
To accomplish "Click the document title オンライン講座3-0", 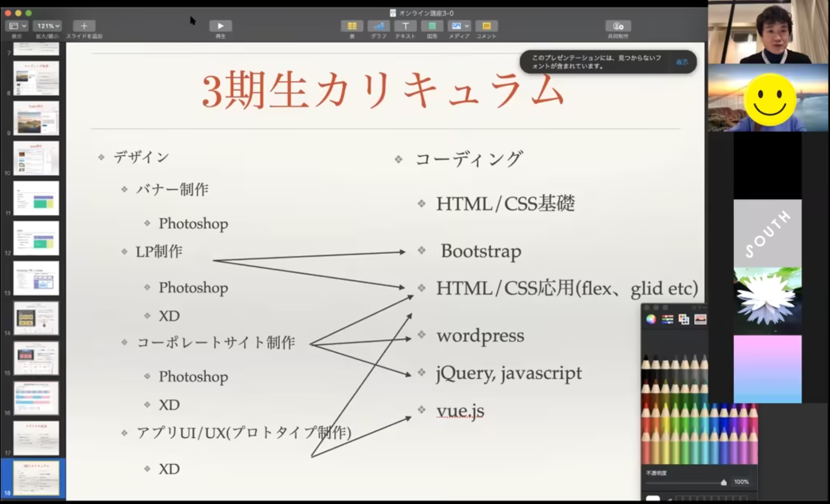I will point(426,13).
